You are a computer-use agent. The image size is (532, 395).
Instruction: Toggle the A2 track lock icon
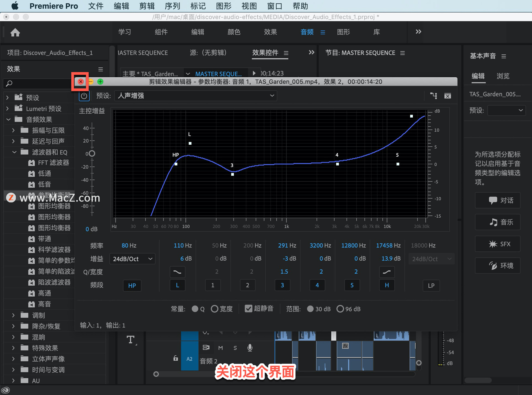click(175, 358)
